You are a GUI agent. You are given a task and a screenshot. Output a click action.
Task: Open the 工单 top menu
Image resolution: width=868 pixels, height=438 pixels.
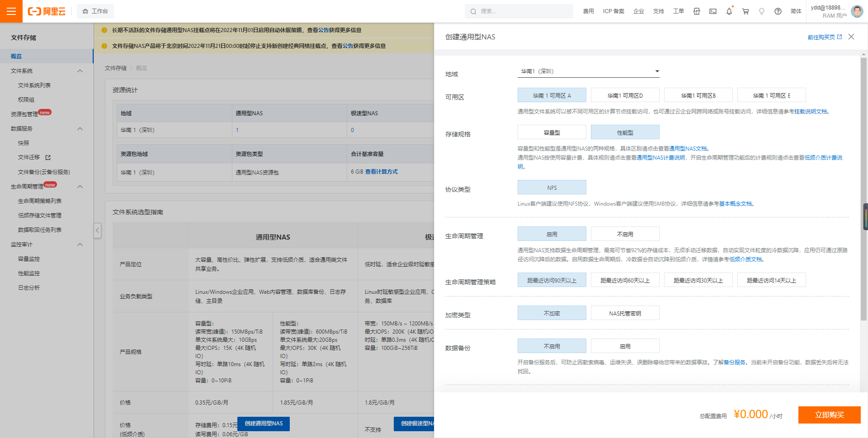click(679, 11)
